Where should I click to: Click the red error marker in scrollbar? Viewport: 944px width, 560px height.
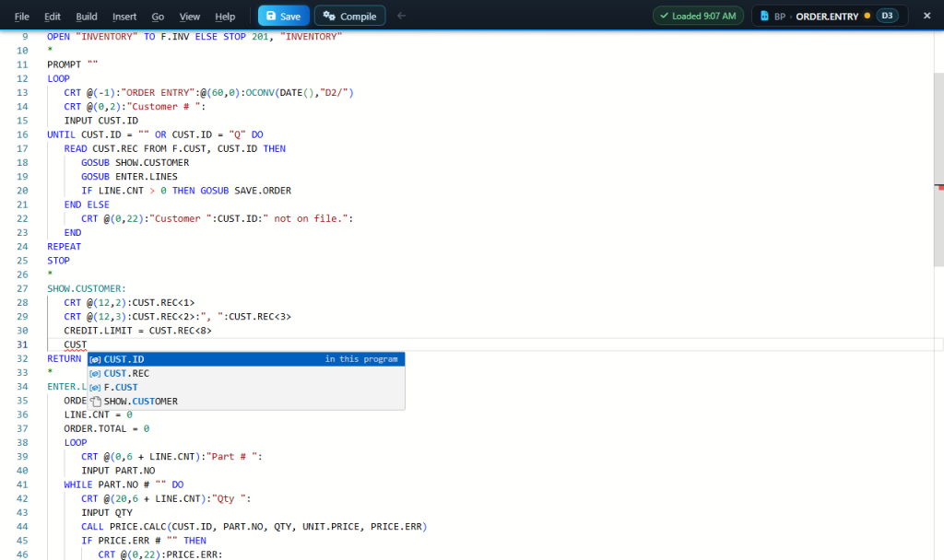(939, 188)
